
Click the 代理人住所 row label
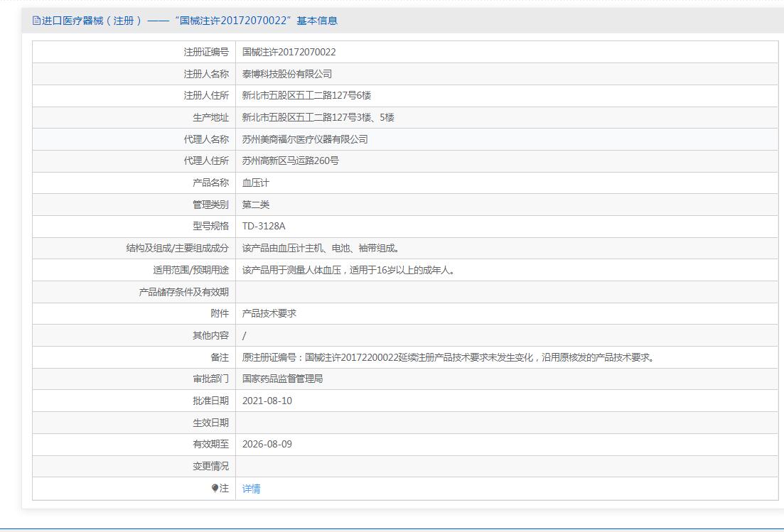(206, 161)
